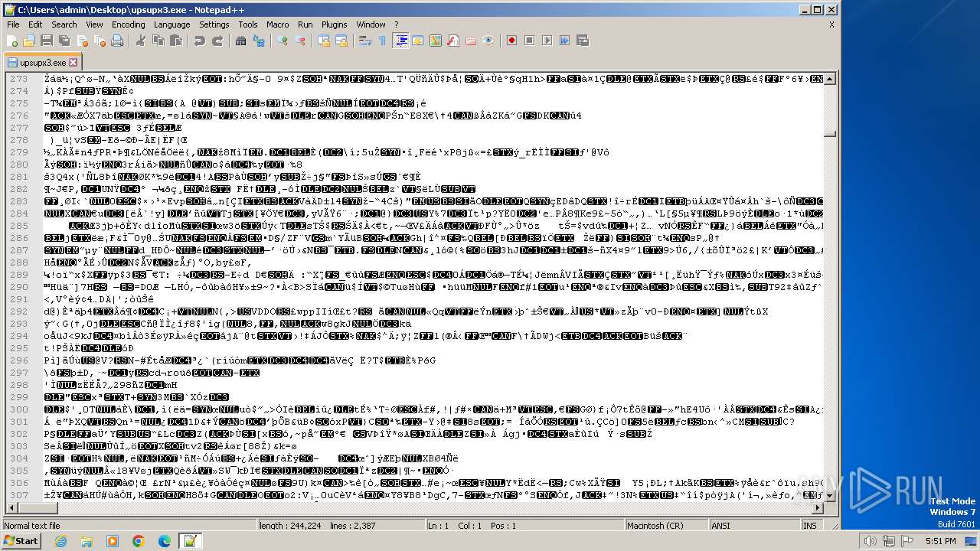The width and height of the screenshot is (980, 551).
Task: Toggle word wrap toolbar button
Action: (x=365, y=41)
